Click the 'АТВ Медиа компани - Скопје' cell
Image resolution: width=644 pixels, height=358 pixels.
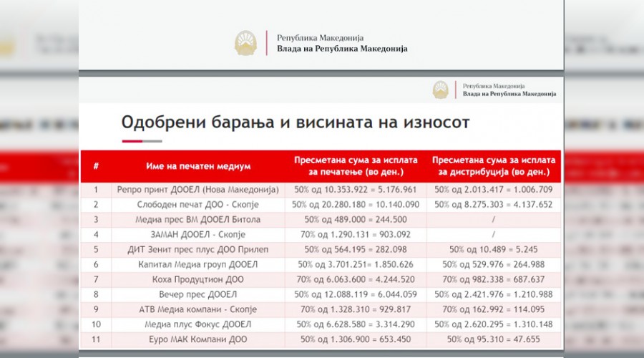click(198, 309)
